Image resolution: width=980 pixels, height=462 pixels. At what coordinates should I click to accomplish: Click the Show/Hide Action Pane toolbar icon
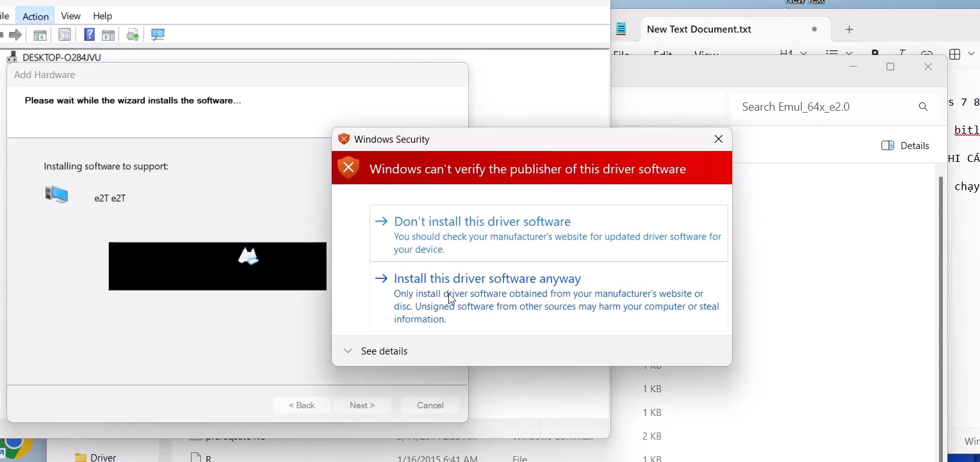click(x=109, y=35)
